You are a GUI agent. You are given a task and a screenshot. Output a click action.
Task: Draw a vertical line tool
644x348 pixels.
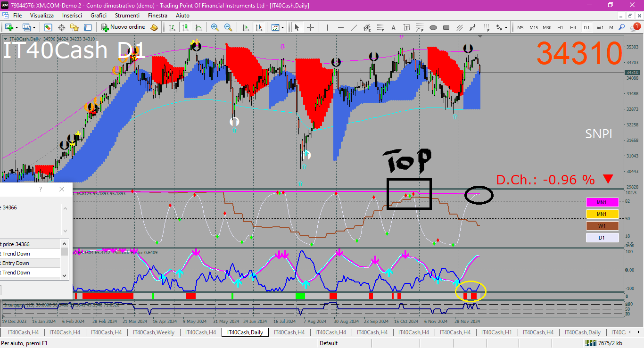tap(328, 27)
